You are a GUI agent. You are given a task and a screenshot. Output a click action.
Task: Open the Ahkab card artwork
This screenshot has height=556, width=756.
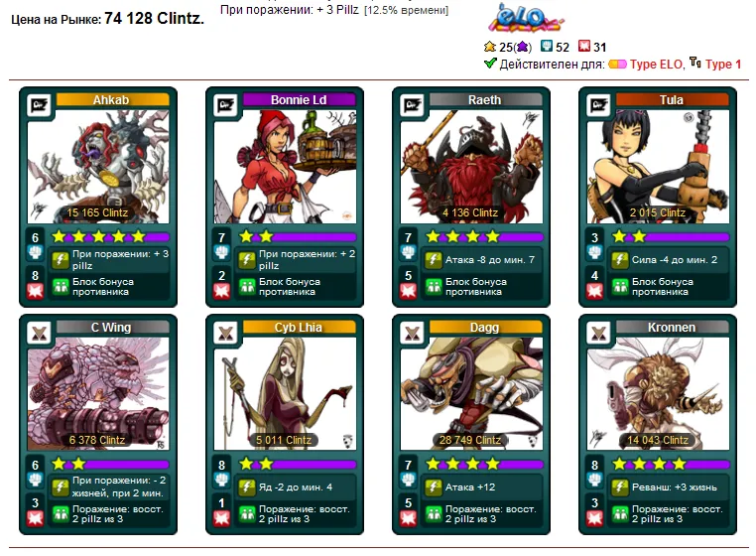98,166
